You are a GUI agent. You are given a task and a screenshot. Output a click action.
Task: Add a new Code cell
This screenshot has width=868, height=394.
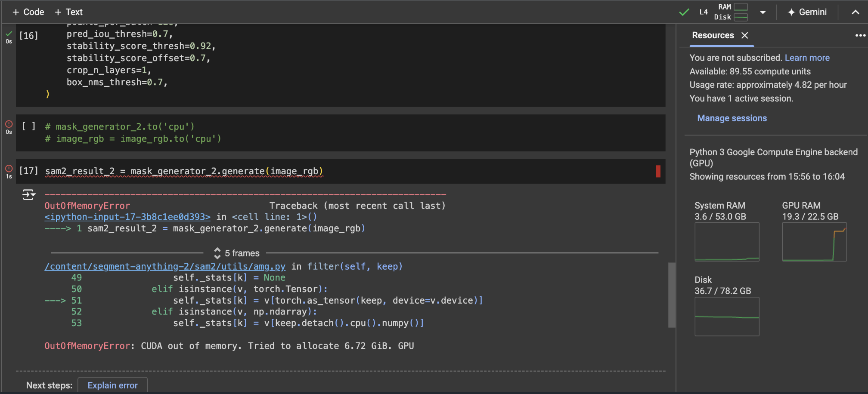28,12
